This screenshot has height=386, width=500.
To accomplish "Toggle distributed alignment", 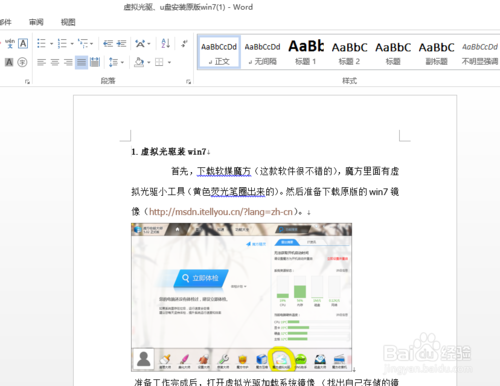I will 95,62.
